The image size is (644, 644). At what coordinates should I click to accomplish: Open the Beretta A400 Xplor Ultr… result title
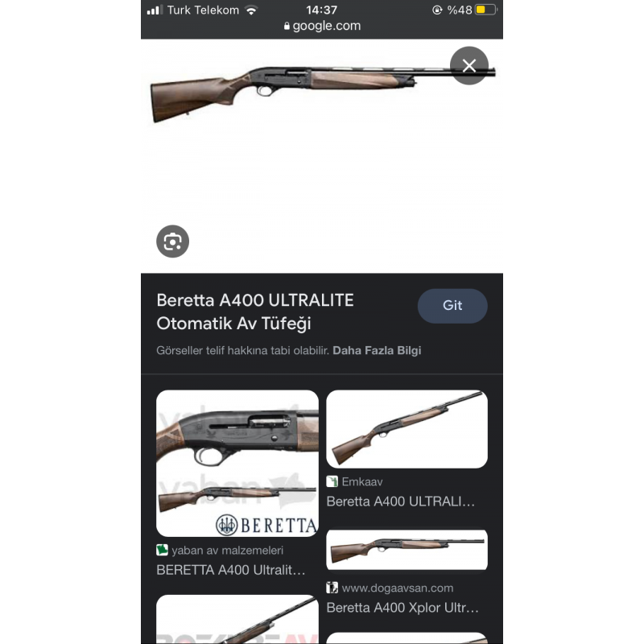pyautogui.click(x=402, y=608)
